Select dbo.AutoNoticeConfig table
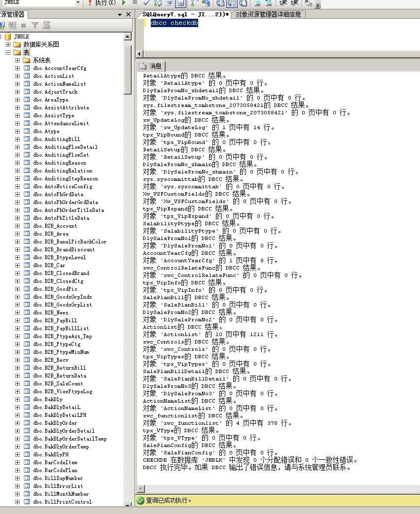 63,186
